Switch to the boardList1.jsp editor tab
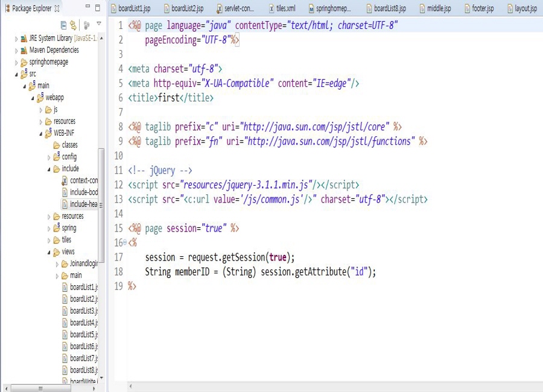The image size is (543, 392). [x=130, y=8]
